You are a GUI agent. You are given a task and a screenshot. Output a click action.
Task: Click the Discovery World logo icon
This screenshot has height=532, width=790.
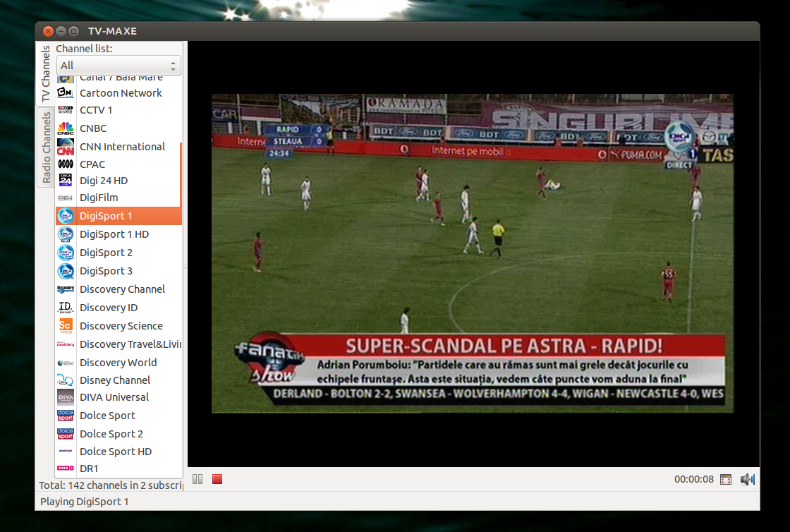[66, 363]
